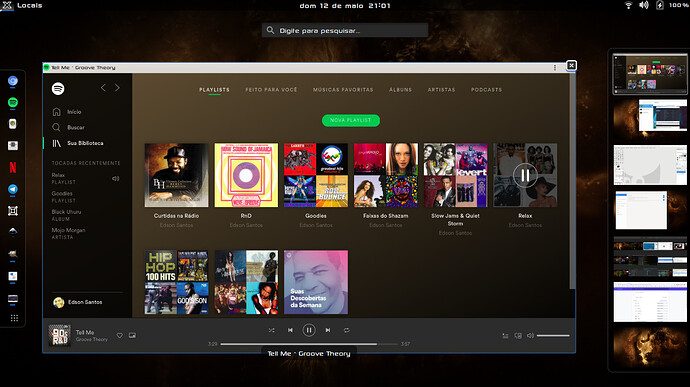Open Telegram from the dock
The width and height of the screenshot is (690, 387).
click(13, 189)
